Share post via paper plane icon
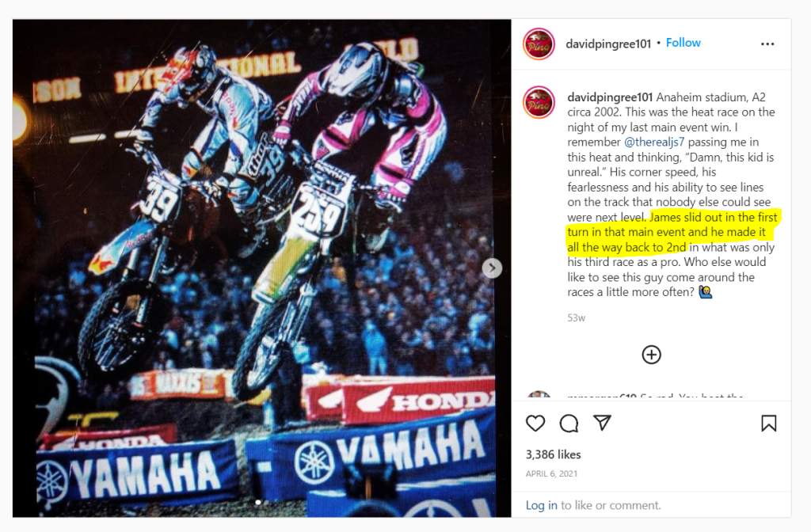The width and height of the screenshot is (811, 532). pyautogui.click(x=602, y=423)
